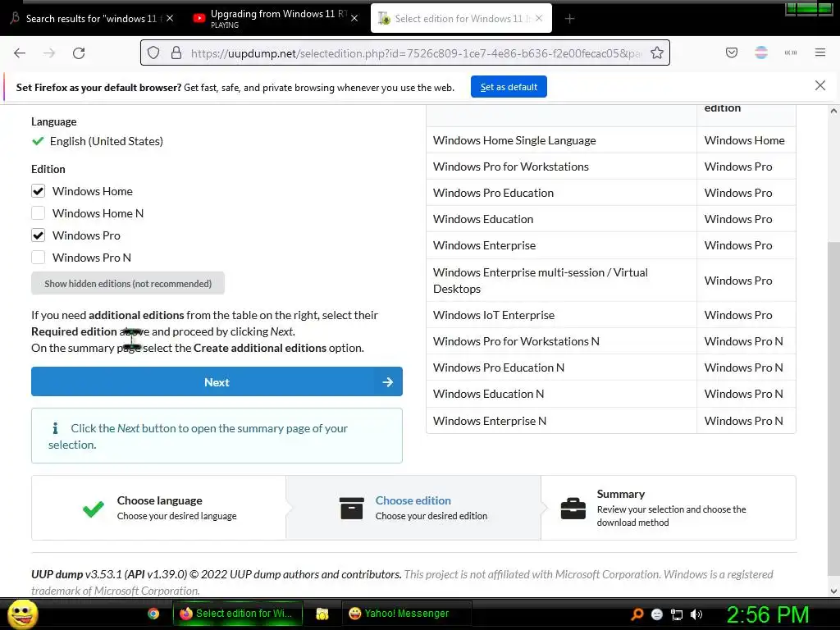This screenshot has width=840, height=630.
Task: Bookmark this page with the star icon
Action: pyautogui.click(x=657, y=52)
